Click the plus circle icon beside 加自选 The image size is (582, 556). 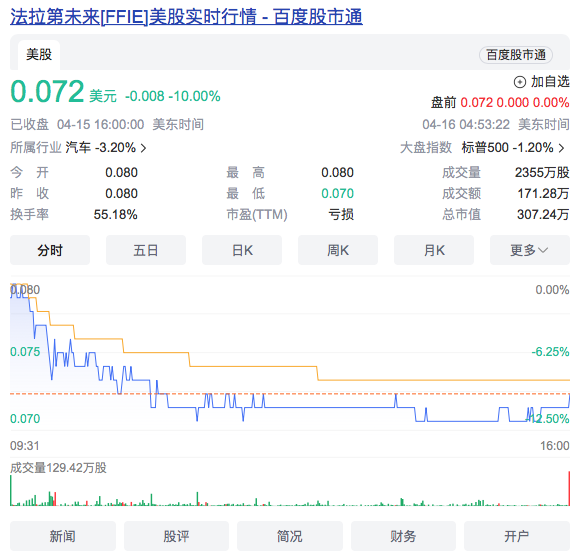pyautogui.click(x=520, y=82)
